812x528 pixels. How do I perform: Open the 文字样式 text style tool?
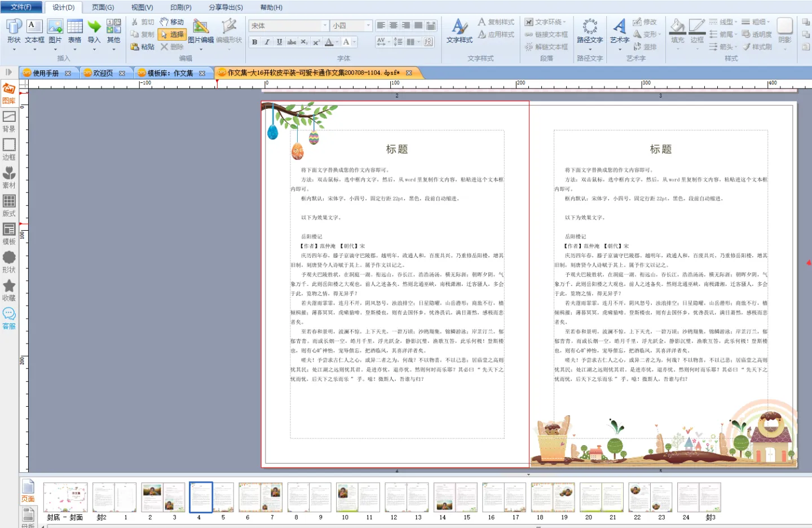coord(460,32)
